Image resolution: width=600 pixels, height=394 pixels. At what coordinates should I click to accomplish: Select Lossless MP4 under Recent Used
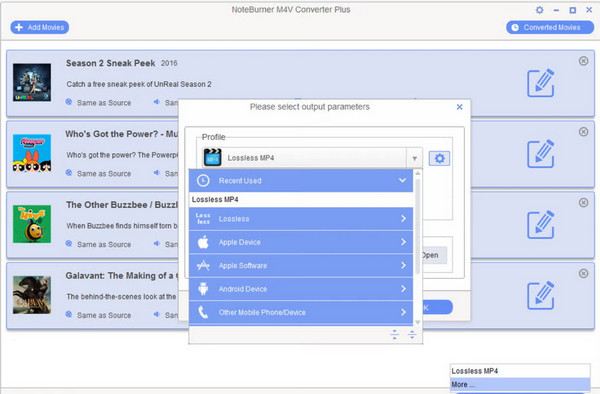[x=301, y=200]
